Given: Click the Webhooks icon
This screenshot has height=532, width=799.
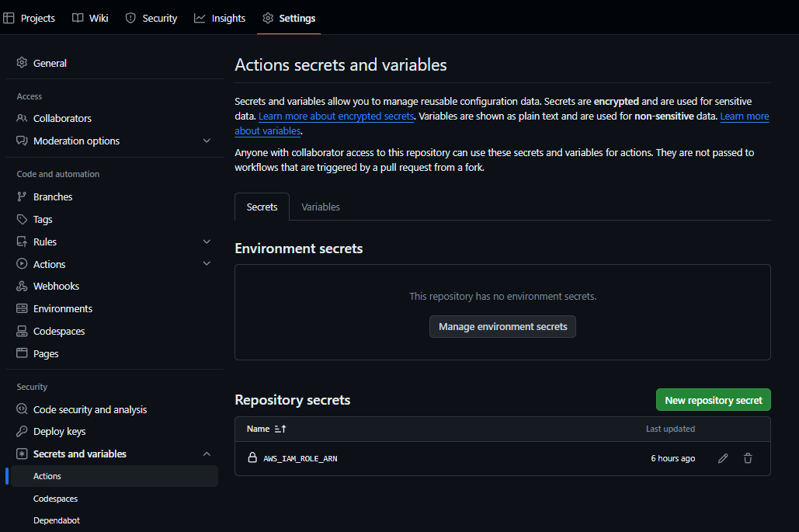Looking at the screenshot, I should click(22, 286).
